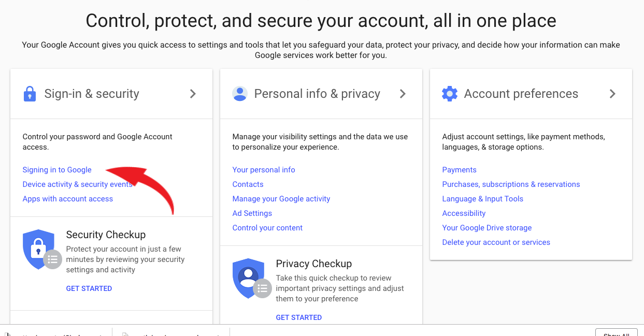The image size is (644, 336).
Task: Start the Security Checkup via GET STARTED
Action: pyautogui.click(x=89, y=288)
